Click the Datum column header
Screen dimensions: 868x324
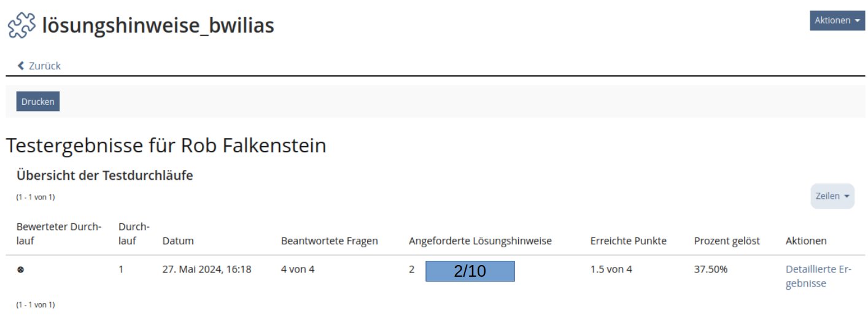pos(178,241)
